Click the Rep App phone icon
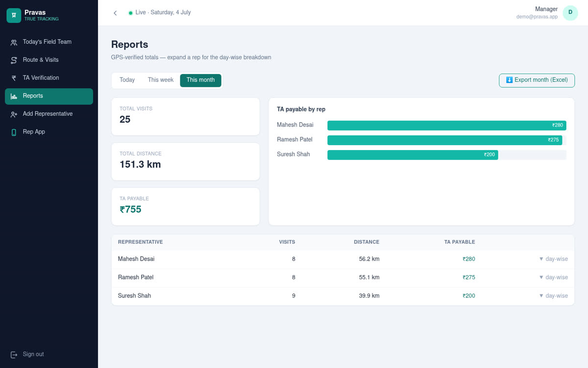The width and height of the screenshot is (588, 368). [x=14, y=132]
